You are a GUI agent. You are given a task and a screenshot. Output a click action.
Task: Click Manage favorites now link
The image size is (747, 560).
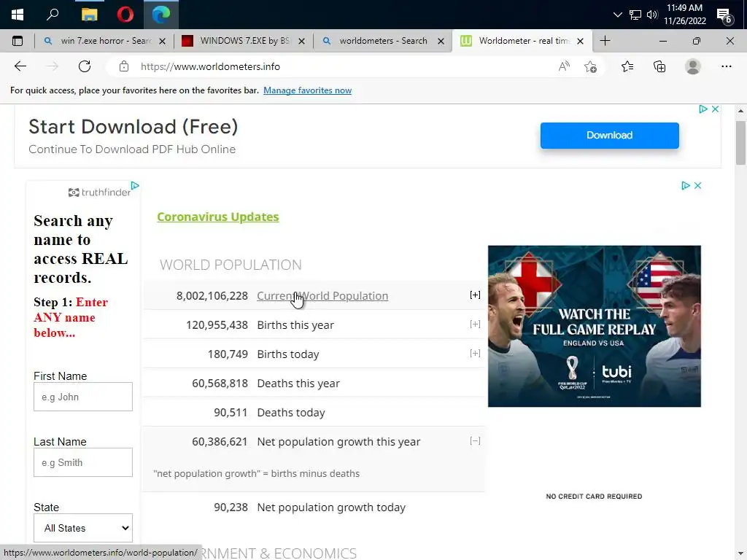[x=307, y=90]
